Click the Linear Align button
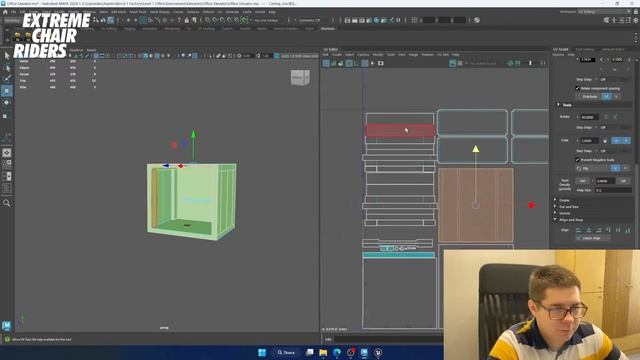Image resolution: width=640 pixels, height=360 pixels. [593, 238]
